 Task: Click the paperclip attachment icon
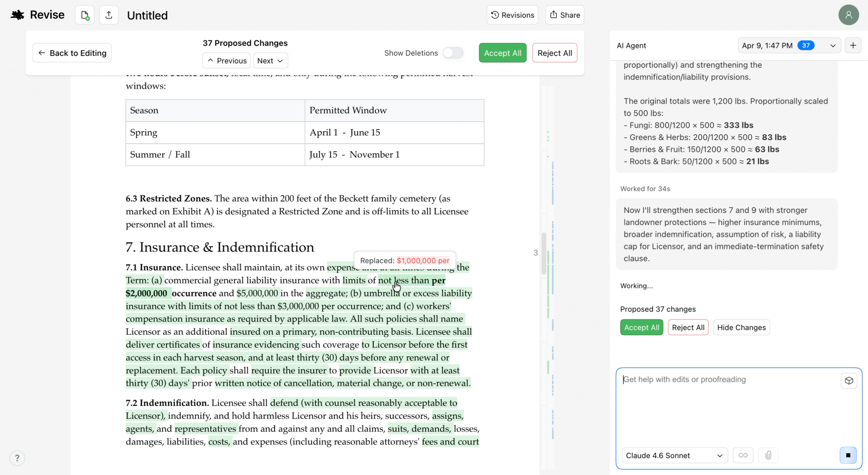pyautogui.click(x=768, y=455)
